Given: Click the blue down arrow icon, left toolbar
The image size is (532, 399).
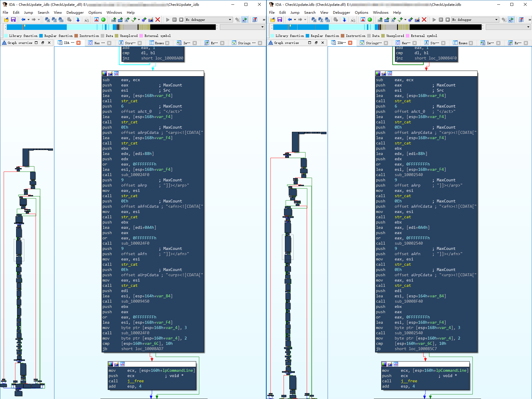Looking at the screenshot, I should (78, 20).
